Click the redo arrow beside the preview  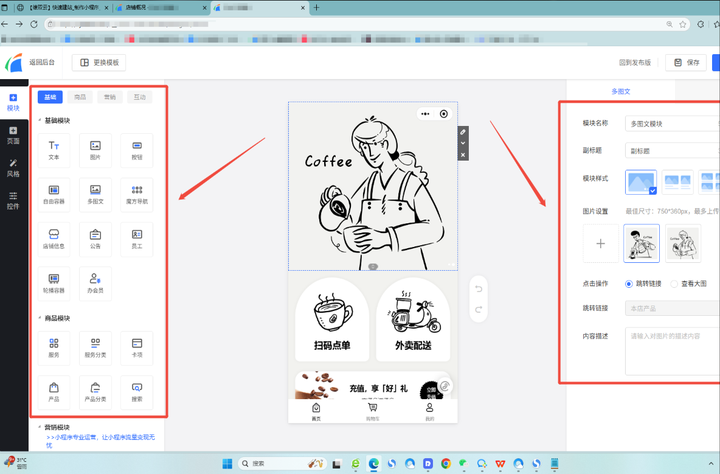pyautogui.click(x=478, y=310)
